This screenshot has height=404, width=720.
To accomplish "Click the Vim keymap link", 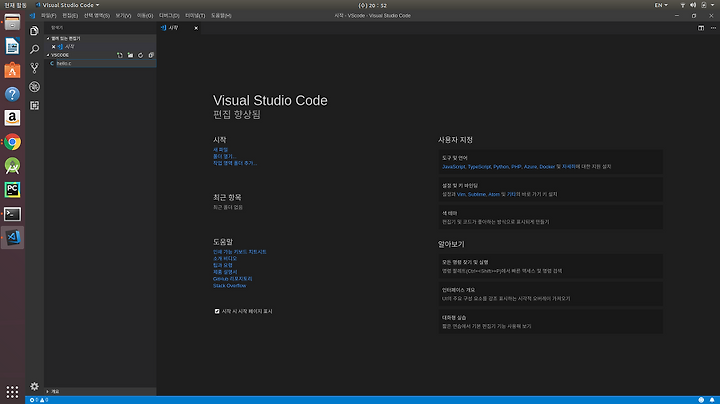I will click(461, 194).
